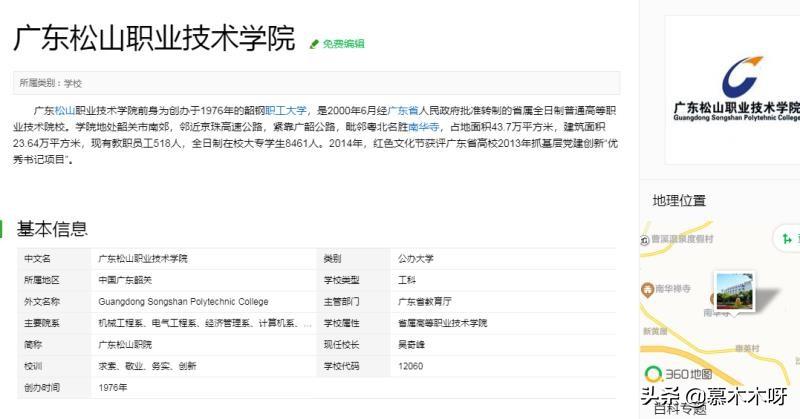
Task: Open the 免费编辑 link
Action: click(x=343, y=44)
